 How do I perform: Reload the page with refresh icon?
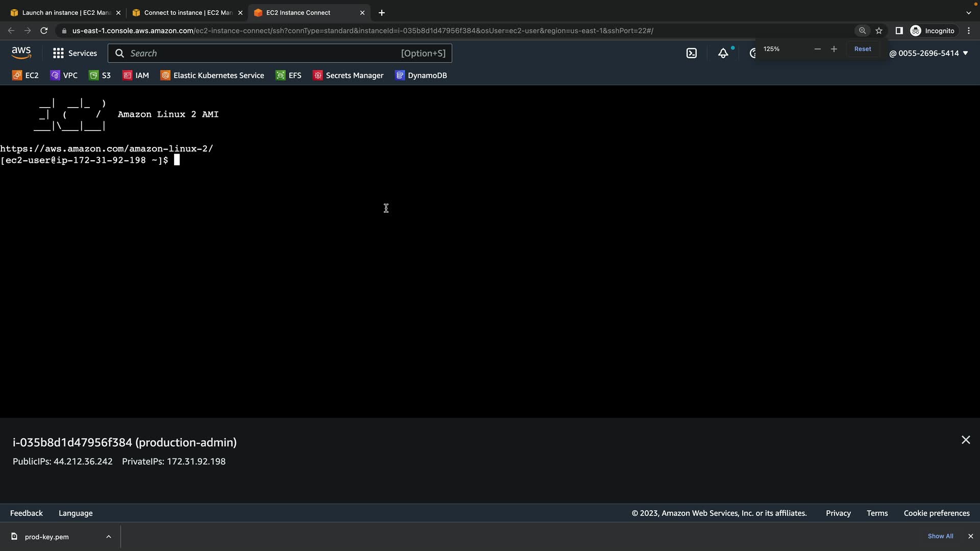point(44,31)
